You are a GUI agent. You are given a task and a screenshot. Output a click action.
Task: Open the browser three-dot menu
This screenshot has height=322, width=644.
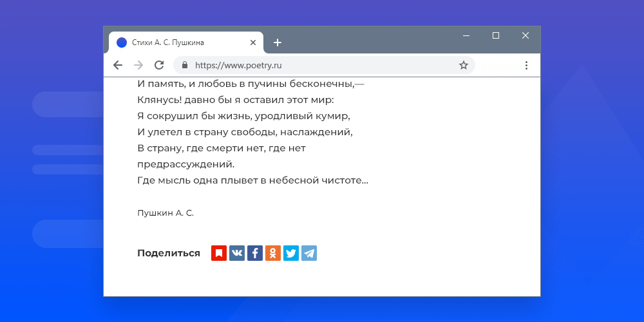pos(526,65)
